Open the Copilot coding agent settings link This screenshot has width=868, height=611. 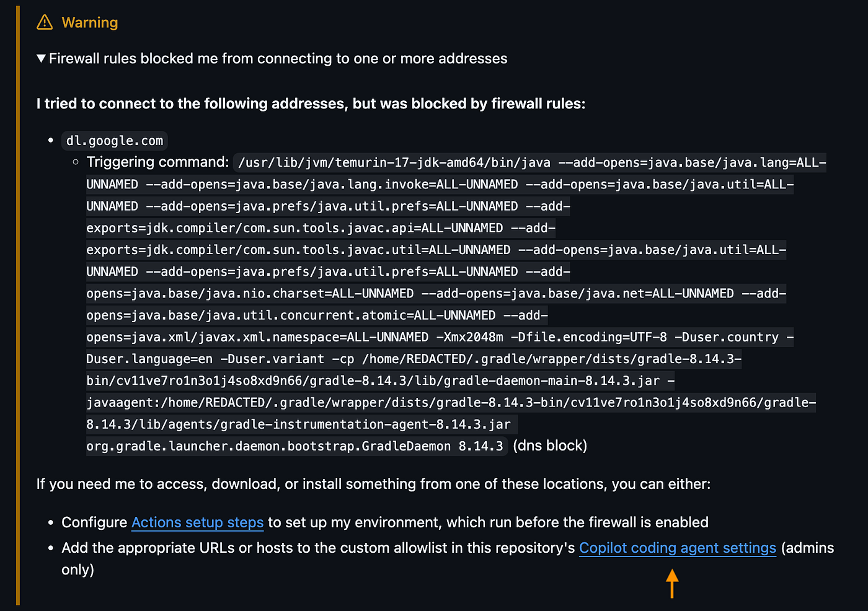(677, 548)
